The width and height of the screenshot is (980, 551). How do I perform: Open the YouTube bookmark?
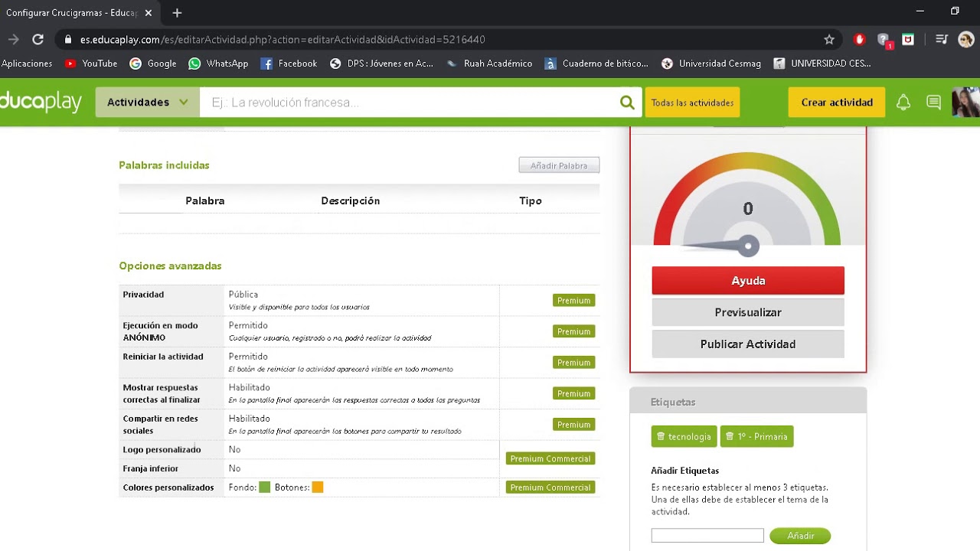point(91,64)
